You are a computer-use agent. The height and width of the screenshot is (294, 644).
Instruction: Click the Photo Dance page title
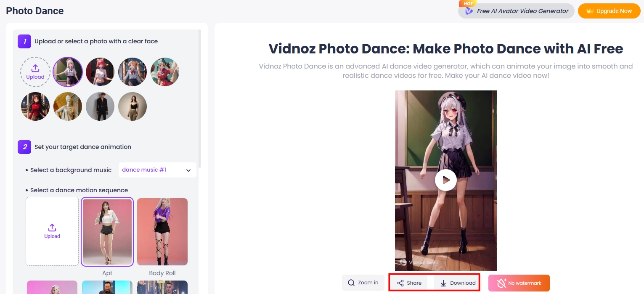pos(34,11)
